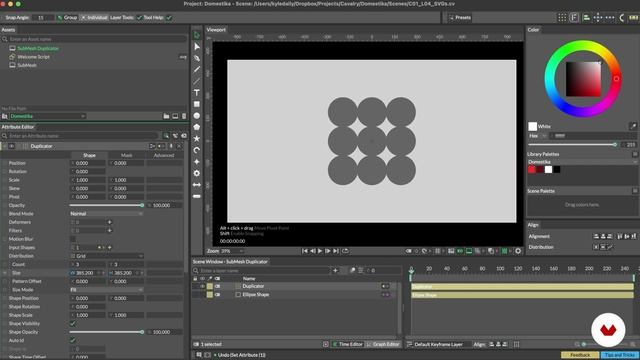Switch to Advanced tab in Attribute Editor
The height and width of the screenshot is (360, 640).
164,155
